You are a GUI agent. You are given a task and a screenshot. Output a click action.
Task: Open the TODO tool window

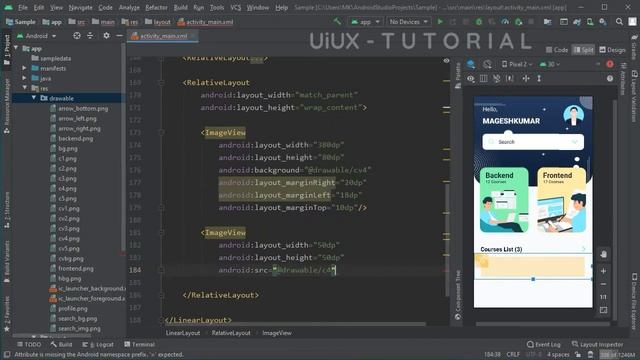[29, 344]
